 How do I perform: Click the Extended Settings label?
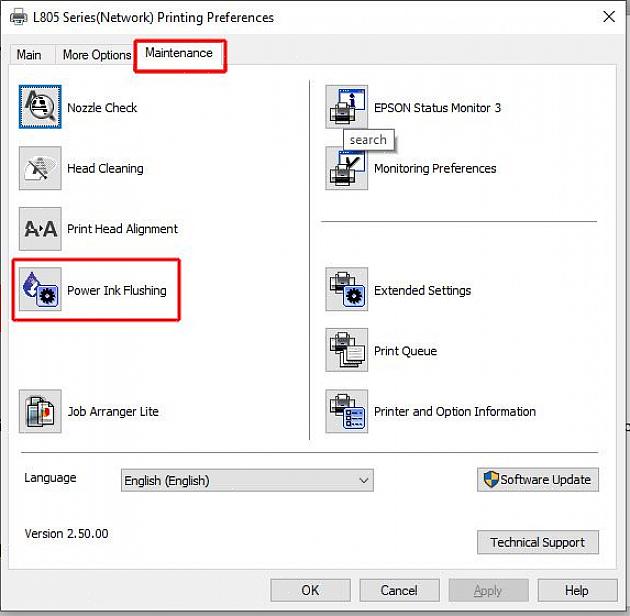[422, 290]
